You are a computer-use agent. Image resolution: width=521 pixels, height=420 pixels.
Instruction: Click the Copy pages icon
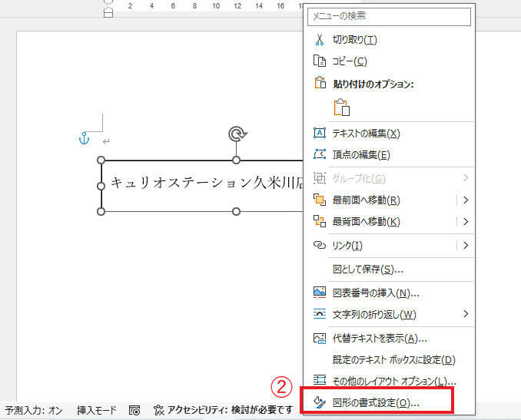click(x=320, y=61)
